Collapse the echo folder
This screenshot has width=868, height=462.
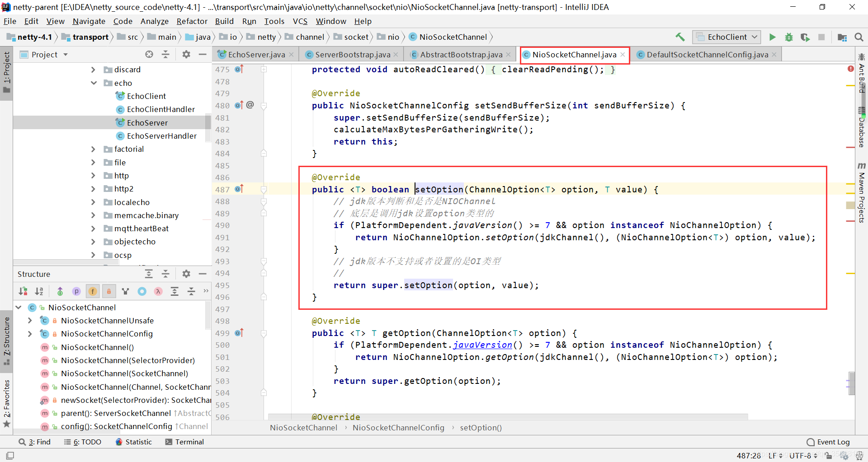click(94, 83)
